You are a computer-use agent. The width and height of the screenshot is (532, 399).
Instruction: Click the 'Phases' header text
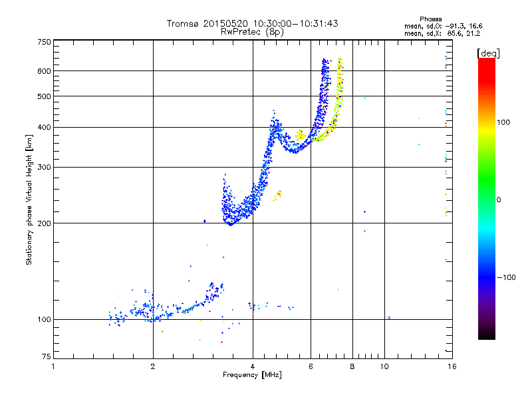[x=430, y=19]
